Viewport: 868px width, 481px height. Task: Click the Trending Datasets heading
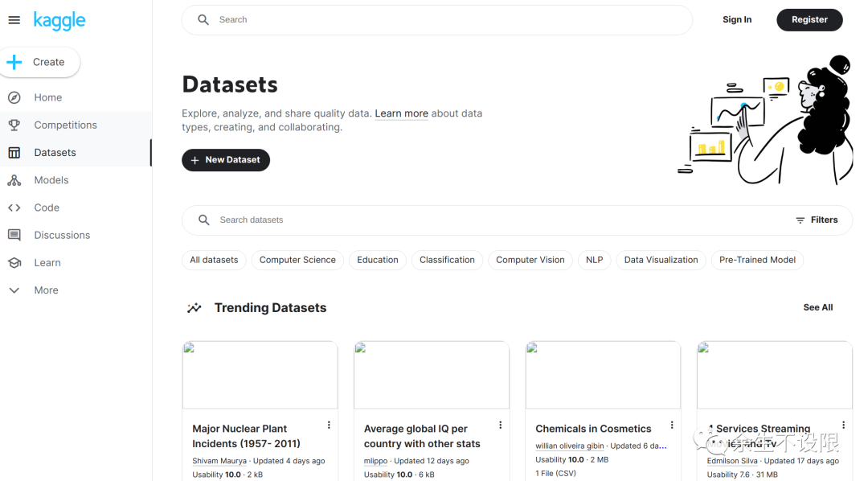[270, 308]
